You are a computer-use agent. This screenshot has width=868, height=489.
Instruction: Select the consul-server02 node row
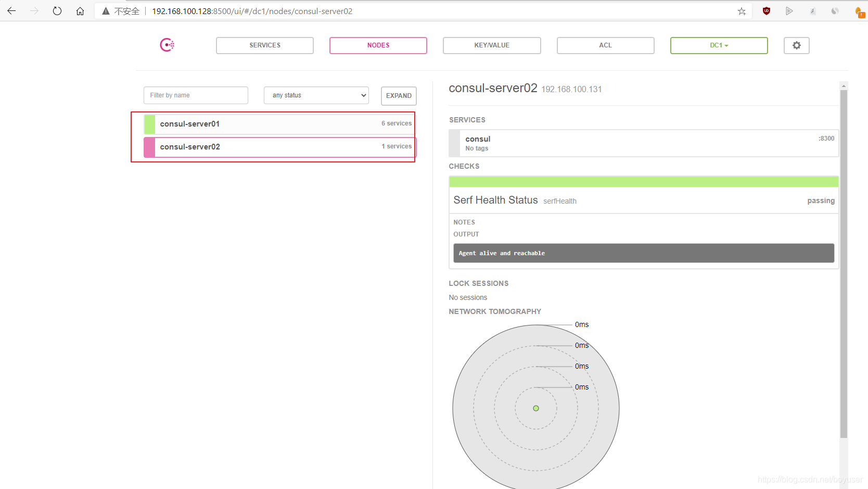(280, 147)
